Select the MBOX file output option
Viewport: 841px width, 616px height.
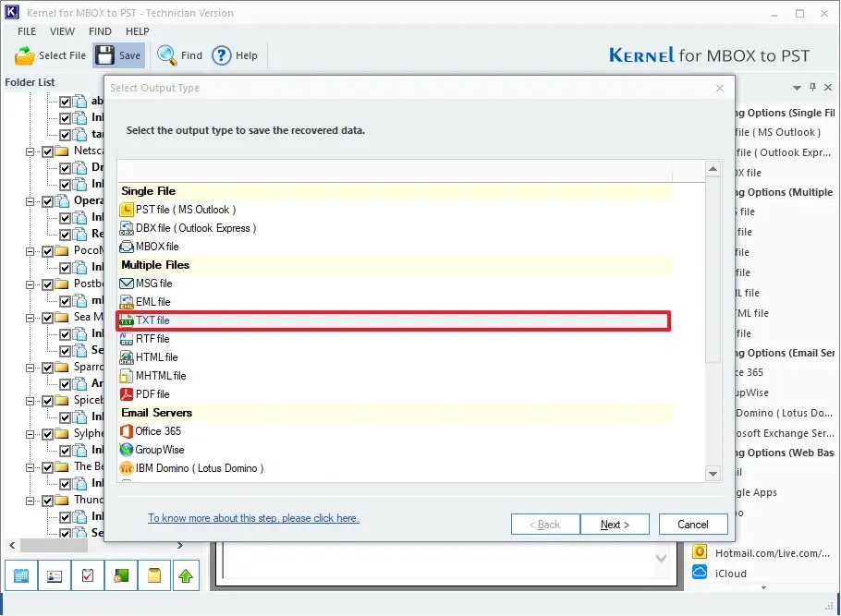157,247
